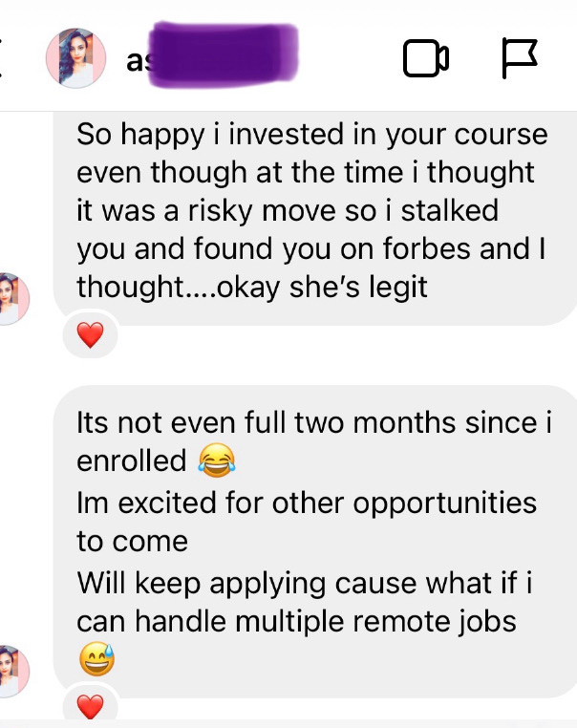The width and height of the screenshot is (577, 728).
Task: Open the profile picture in header
Action: [x=75, y=58]
